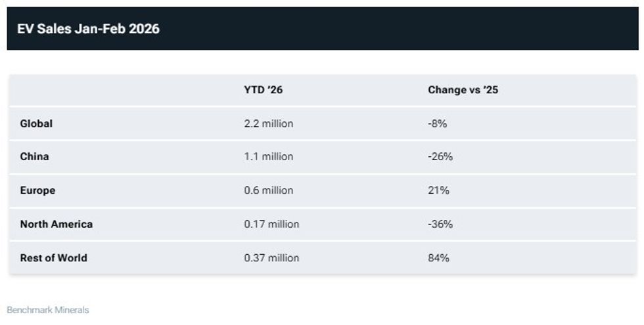Click the Global row label
The height and width of the screenshot is (325, 644).
36,123
